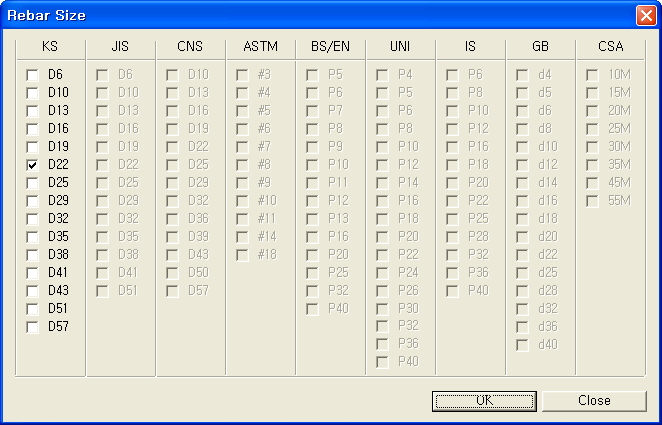Tick P13 in the BS/EN column
Image resolution: width=662 pixels, height=425 pixels.
(x=312, y=219)
